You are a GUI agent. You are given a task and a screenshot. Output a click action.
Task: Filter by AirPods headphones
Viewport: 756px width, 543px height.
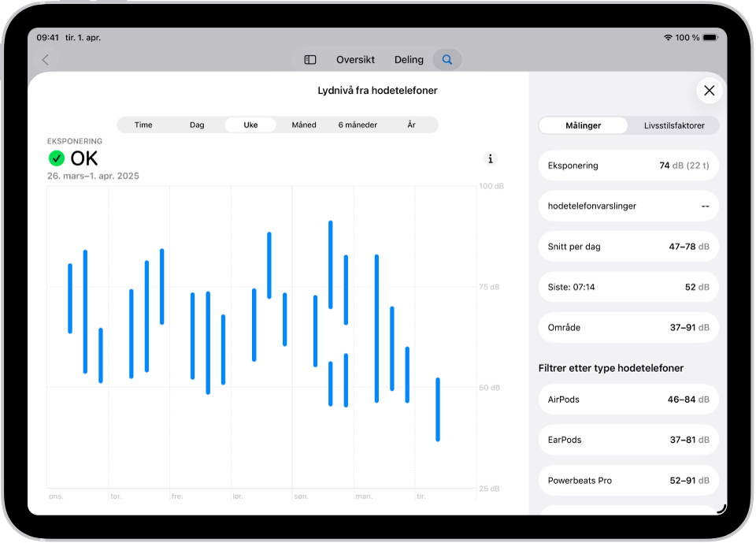(628, 399)
